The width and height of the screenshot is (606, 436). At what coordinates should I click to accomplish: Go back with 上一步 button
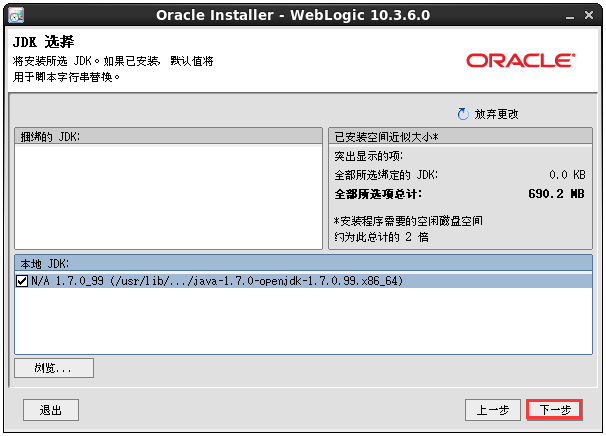(493, 410)
